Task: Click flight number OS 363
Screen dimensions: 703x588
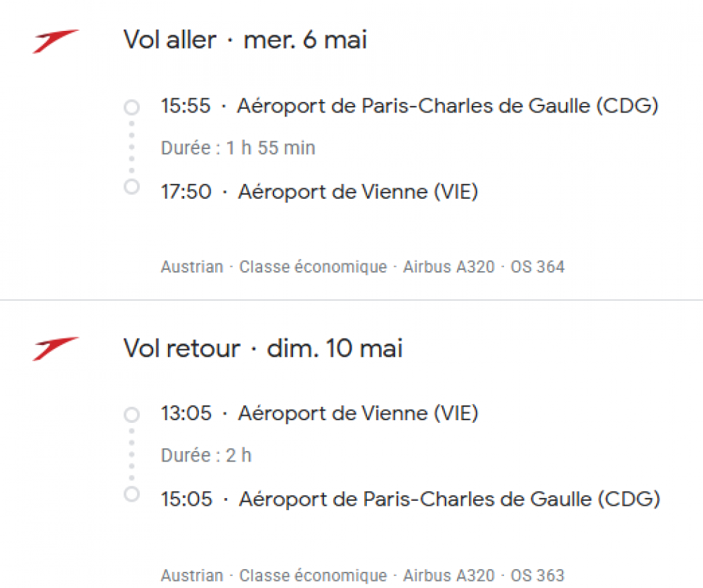Action: tap(538, 575)
